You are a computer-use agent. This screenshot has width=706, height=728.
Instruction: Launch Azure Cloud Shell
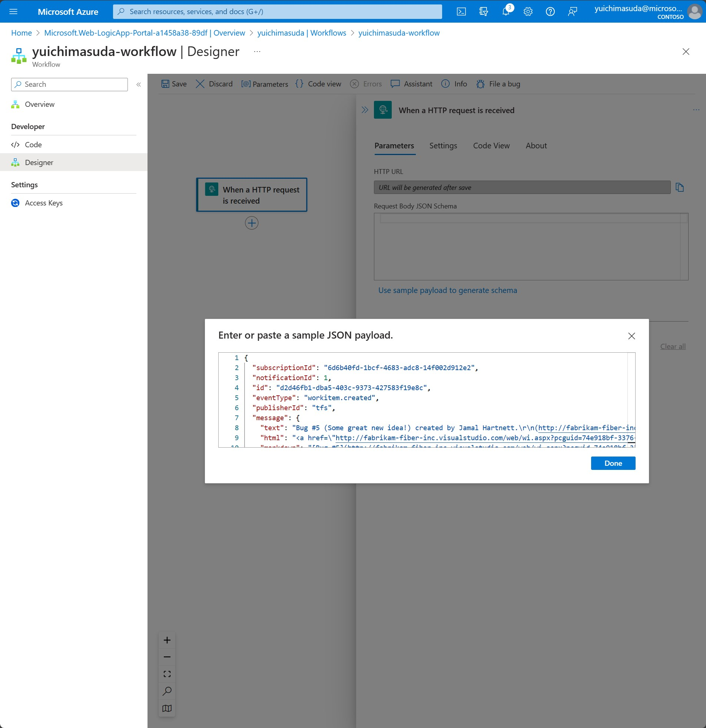(x=462, y=11)
